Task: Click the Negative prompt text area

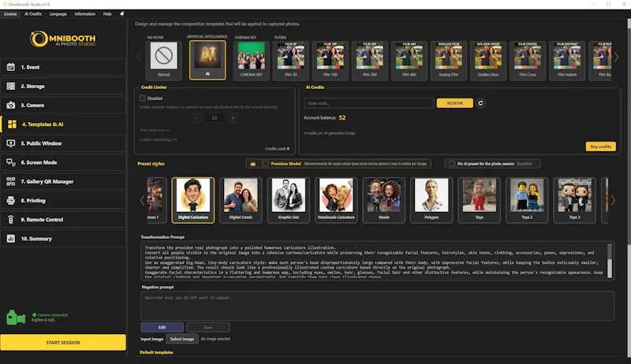Action: pyautogui.click(x=378, y=306)
